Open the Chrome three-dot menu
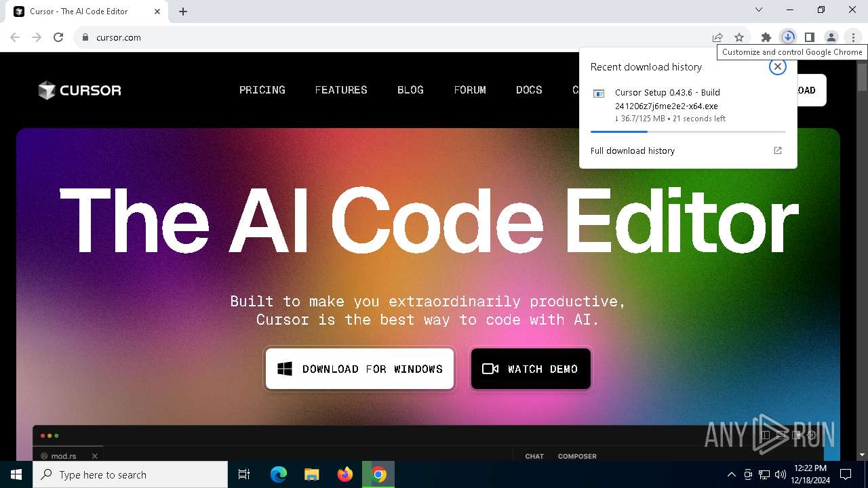This screenshot has width=868, height=488. point(853,37)
